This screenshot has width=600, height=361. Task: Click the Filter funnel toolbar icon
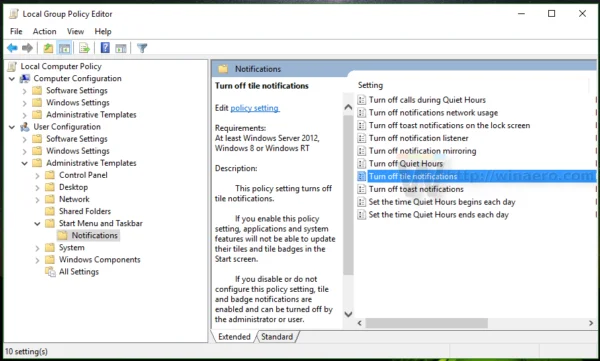click(x=142, y=48)
